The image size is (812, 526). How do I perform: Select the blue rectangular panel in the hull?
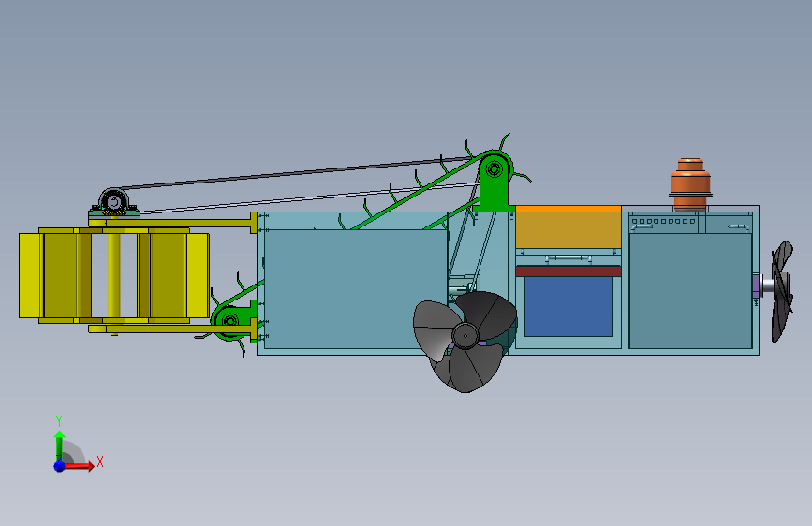click(x=568, y=306)
